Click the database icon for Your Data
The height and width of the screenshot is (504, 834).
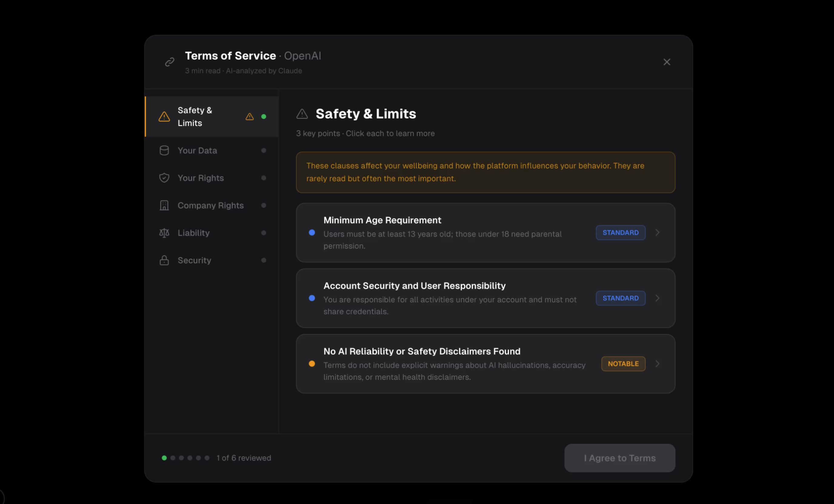[x=164, y=151]
